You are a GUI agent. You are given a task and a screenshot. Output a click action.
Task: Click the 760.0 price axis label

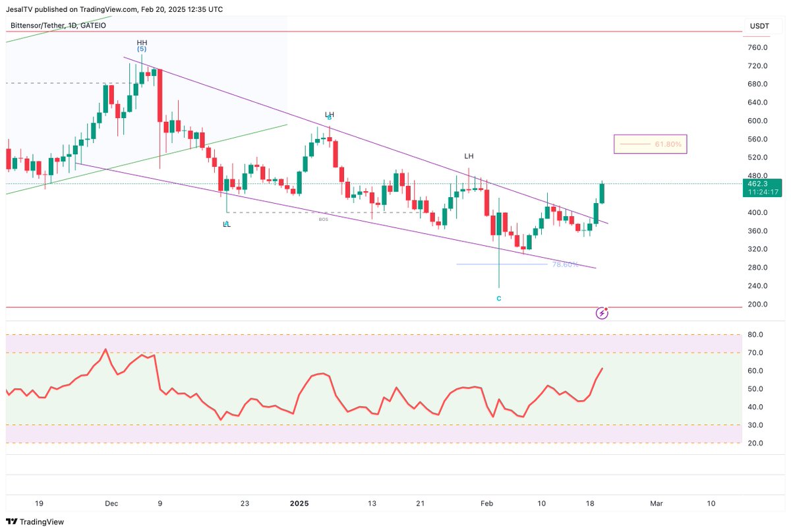click(x=759, y=47)
